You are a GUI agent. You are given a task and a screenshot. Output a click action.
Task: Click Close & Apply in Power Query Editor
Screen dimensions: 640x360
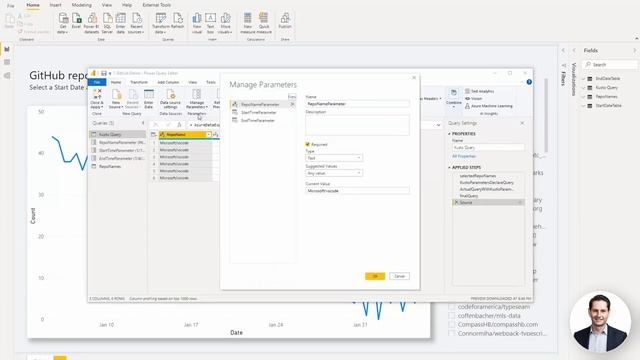point(97,99)
